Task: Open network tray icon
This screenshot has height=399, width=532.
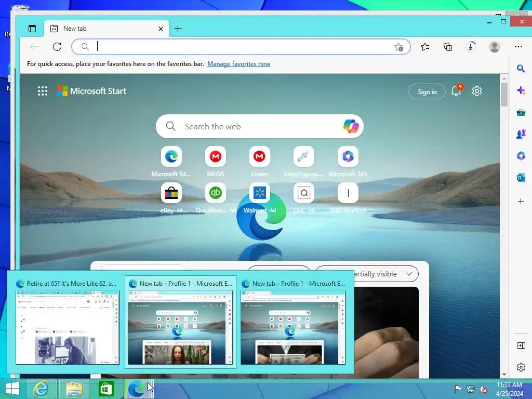Action: (x=470, y=389)
